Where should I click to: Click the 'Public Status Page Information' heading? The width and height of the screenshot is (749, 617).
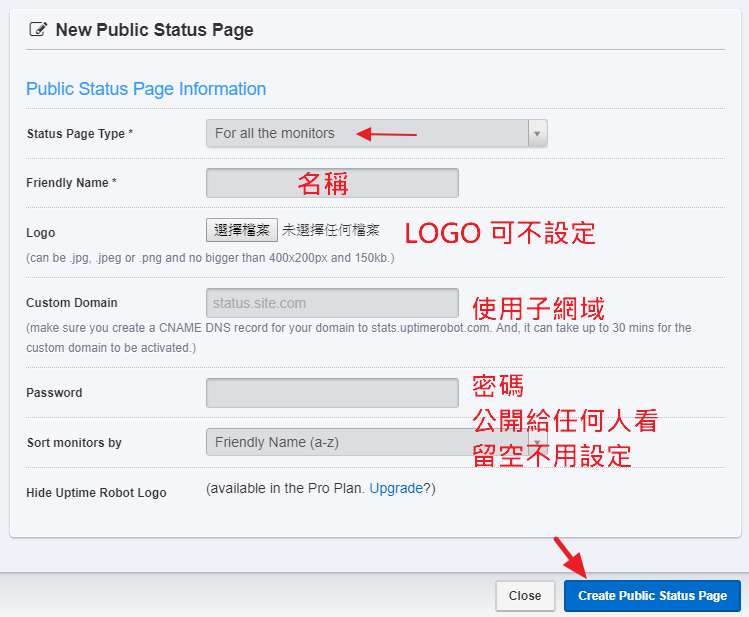click(x=146, y=89)
